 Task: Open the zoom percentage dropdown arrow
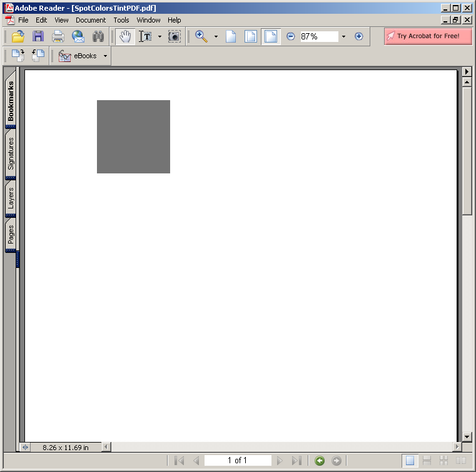(343, 36)
